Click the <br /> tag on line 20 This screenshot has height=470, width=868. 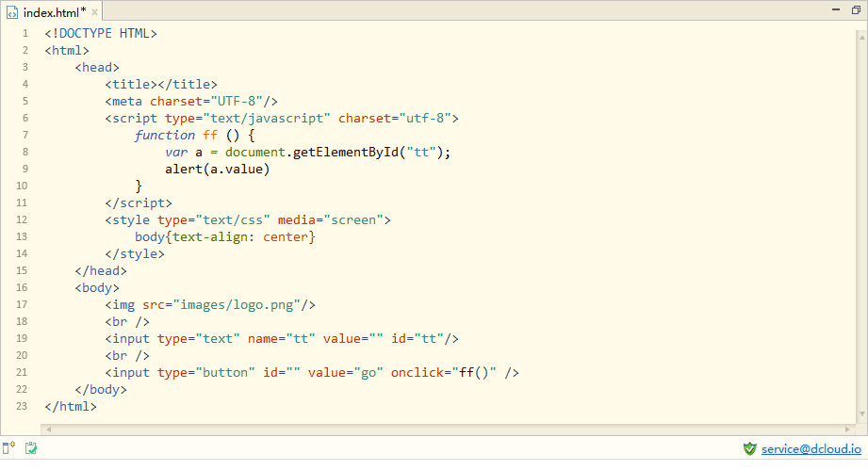(x=127, y=355)
